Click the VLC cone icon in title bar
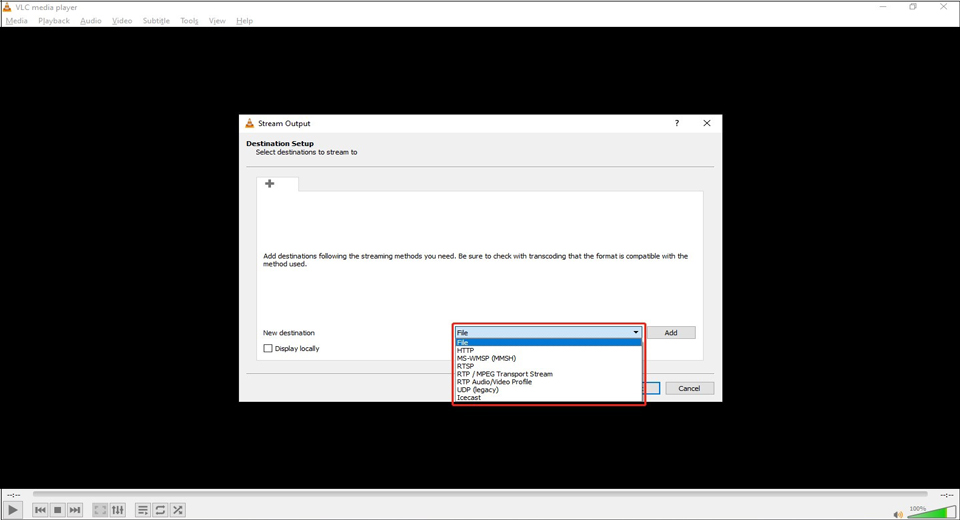Image resolution: width=960 pixels, height=520 pixels. tap(7, 7)
